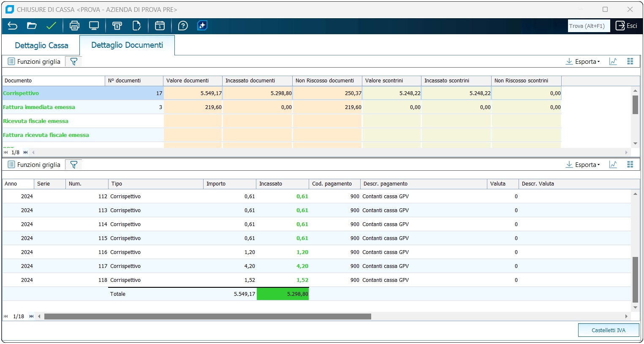
Task: Click the sparkle AI assistant icon
Action: tap(202, 26)
